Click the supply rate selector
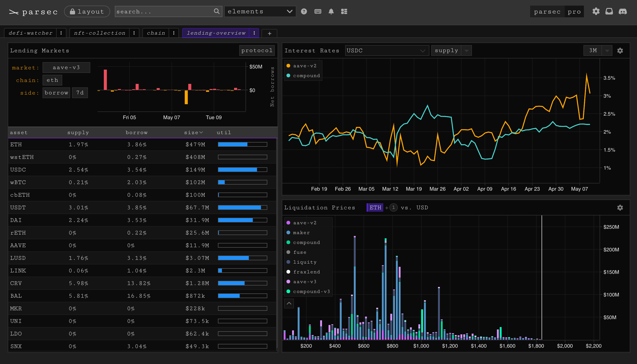The height and width of the screenshot is (364, 637). point(446,50)
